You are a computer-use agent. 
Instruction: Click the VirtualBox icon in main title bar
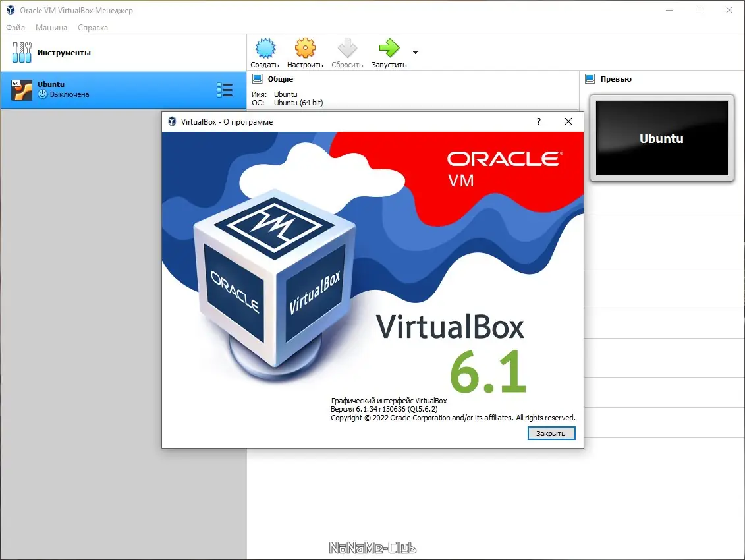11,10
